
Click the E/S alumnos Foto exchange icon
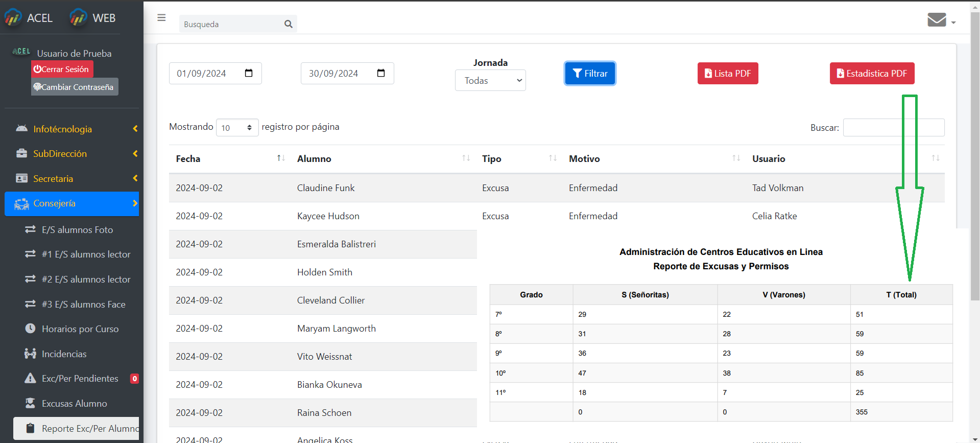pos(30,229)
